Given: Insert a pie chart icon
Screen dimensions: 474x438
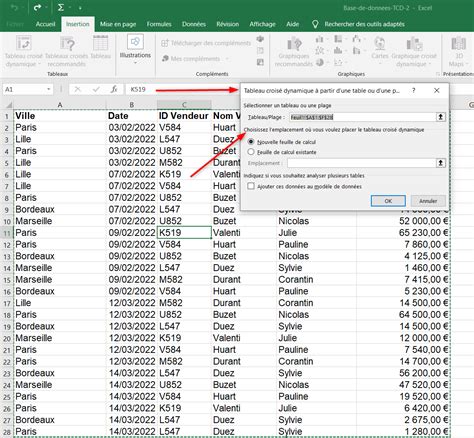Looking at the screenshot, I should (320, 62).
